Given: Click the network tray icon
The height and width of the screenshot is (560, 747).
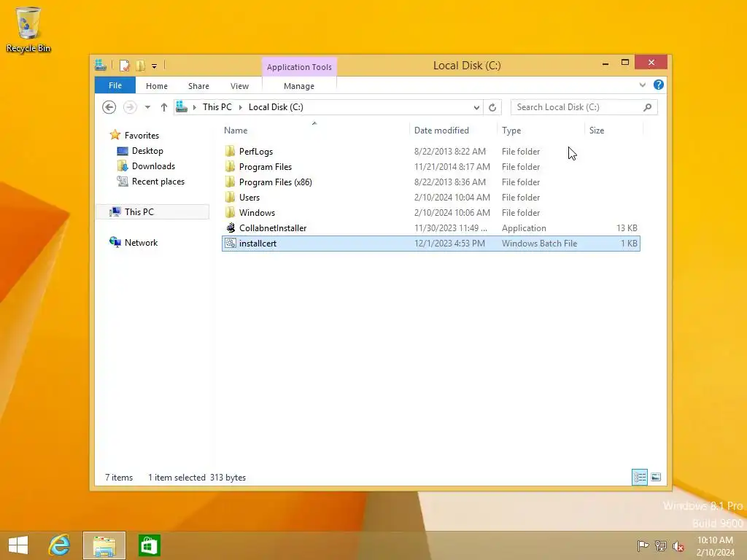Looking at the screenshot, I should 661,545.
